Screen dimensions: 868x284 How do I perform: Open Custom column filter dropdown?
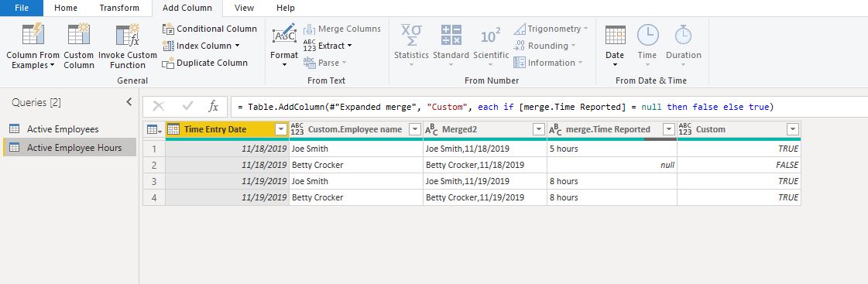pos(793,129)
